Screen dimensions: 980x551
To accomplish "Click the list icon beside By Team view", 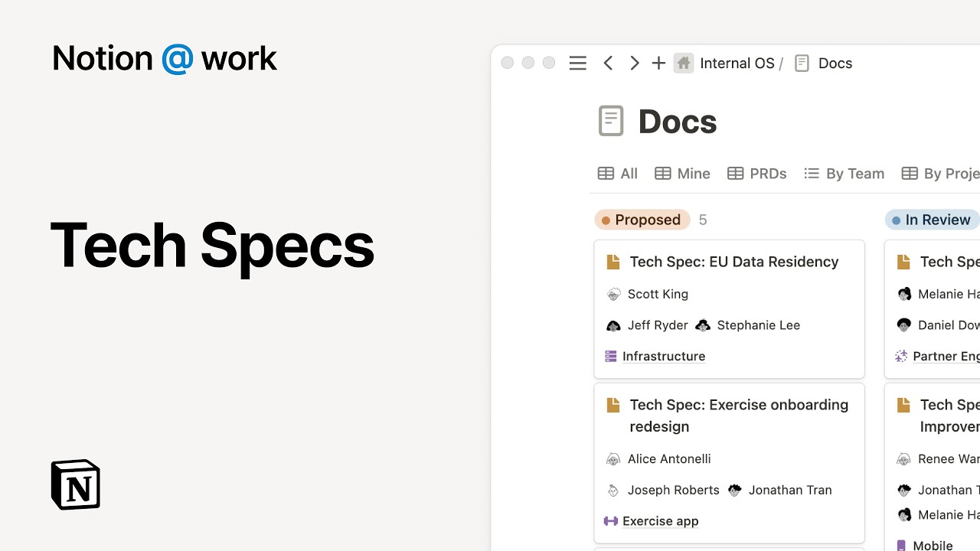I will coord(812,173).
